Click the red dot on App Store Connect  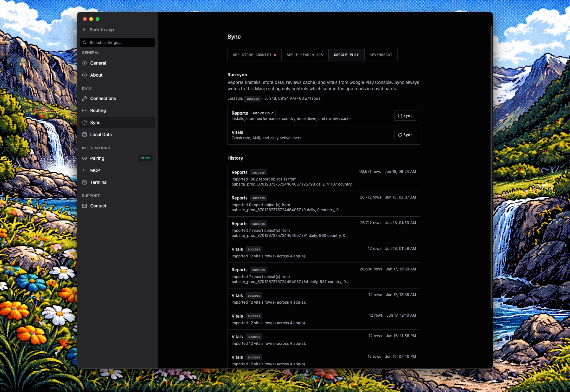pos(275,55)
